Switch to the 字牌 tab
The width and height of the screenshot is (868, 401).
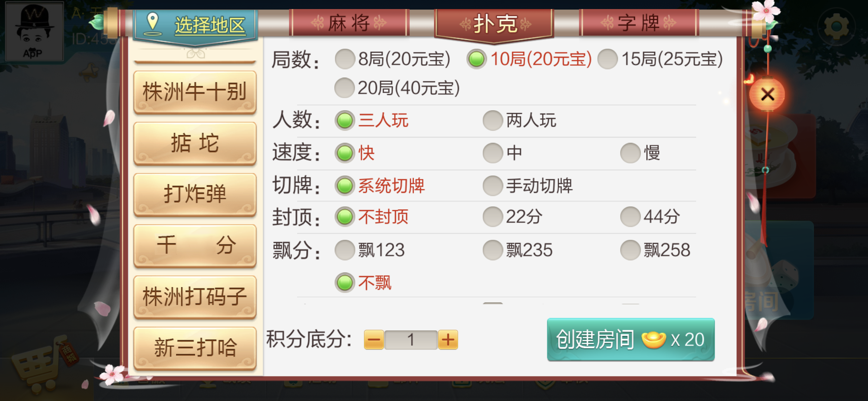(639, 23)
